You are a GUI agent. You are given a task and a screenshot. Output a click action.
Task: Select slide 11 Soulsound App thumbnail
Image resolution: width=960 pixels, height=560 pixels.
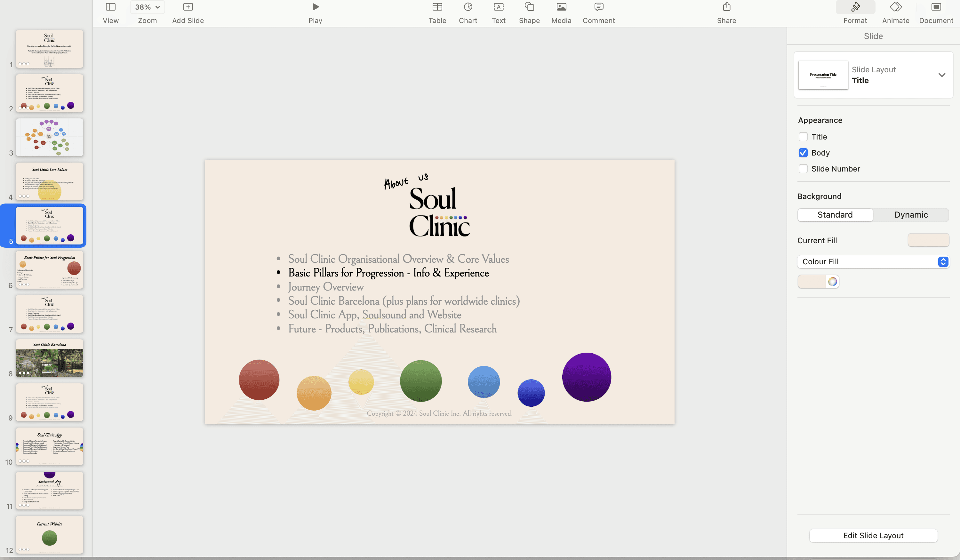[50, 491]
